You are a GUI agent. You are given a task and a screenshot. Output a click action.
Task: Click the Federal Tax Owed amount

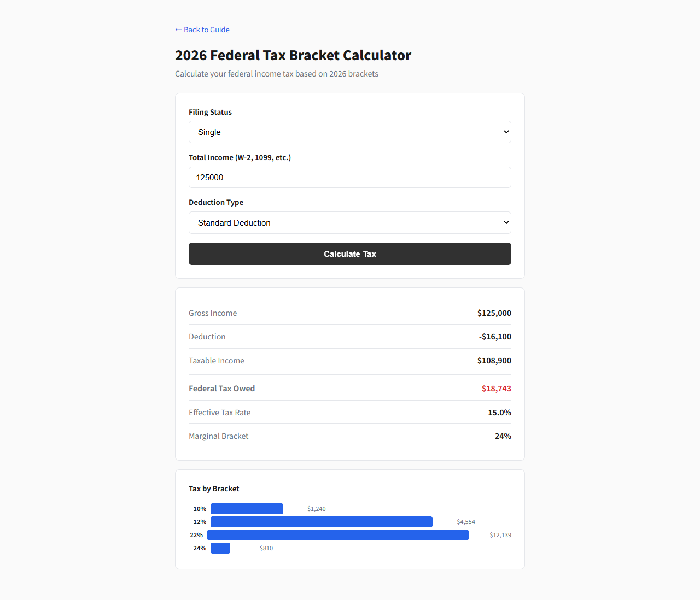[x=496, y=389]
